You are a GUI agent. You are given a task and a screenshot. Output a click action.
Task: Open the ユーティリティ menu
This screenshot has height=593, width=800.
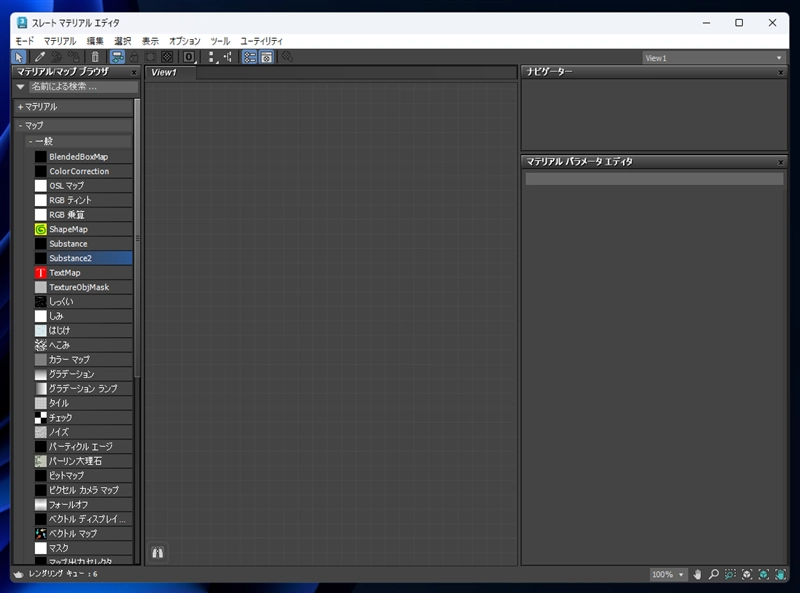click(x=261, y=41)
